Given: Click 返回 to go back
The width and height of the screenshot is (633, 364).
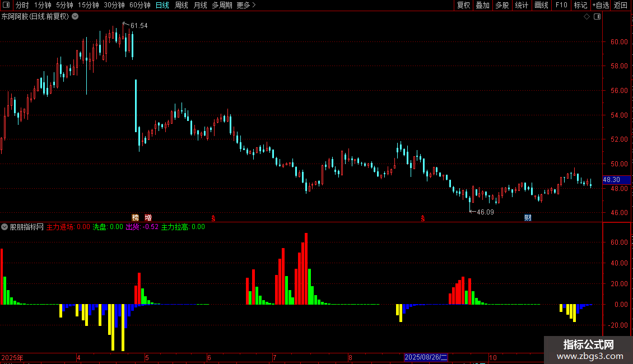Looking at the screenshot, I should [621, 5].
